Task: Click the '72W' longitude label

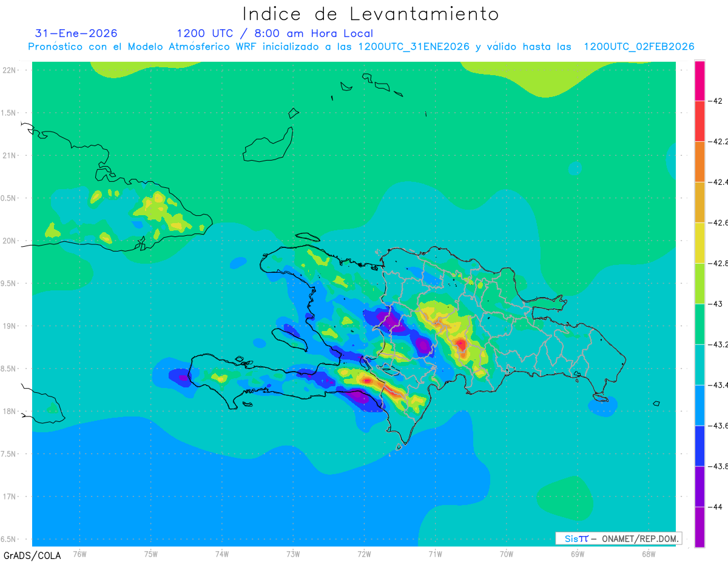Action: [364, 554]
